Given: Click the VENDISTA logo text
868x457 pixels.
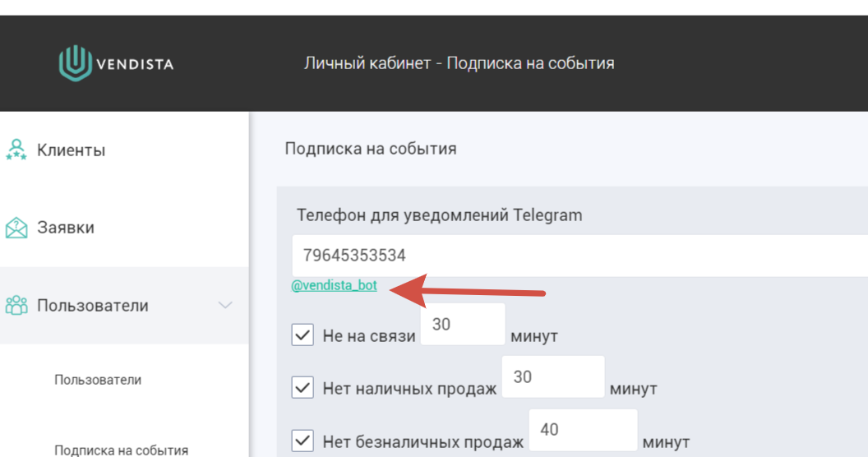Looking at the screenshot, I should pyautogui.click(x=135, y=64).
